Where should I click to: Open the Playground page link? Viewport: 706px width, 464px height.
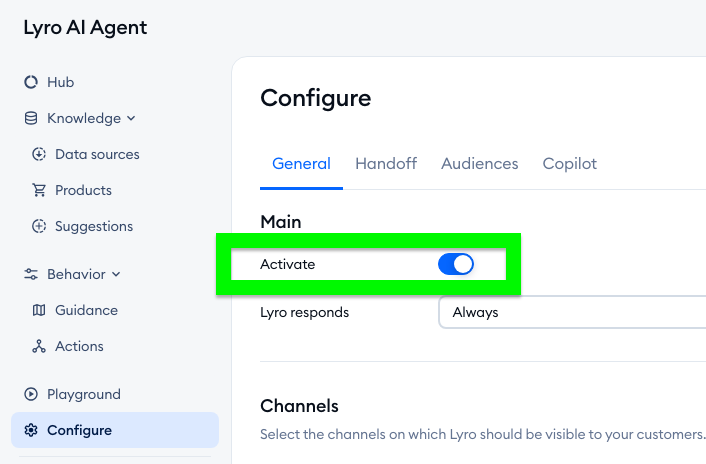tap(84, 394)
